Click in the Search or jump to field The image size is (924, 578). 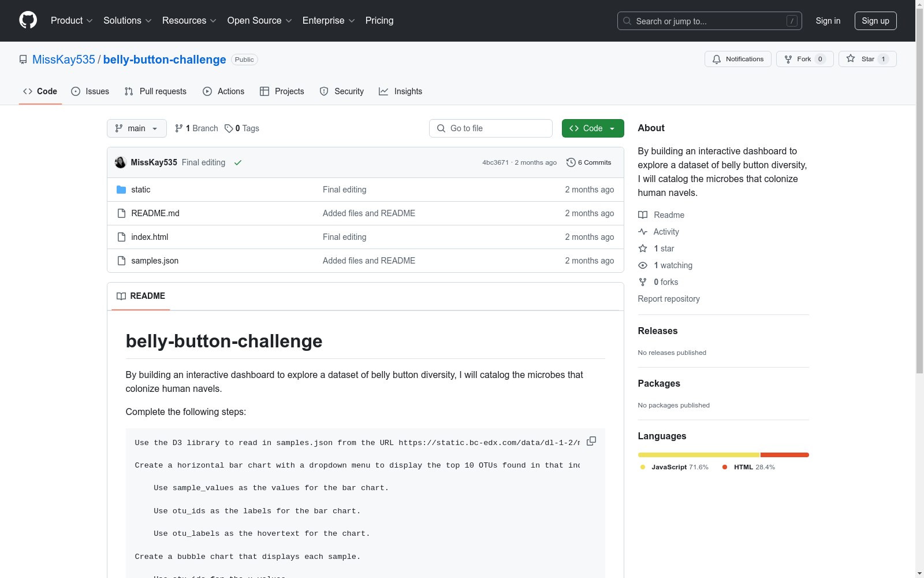click(710, 21)
